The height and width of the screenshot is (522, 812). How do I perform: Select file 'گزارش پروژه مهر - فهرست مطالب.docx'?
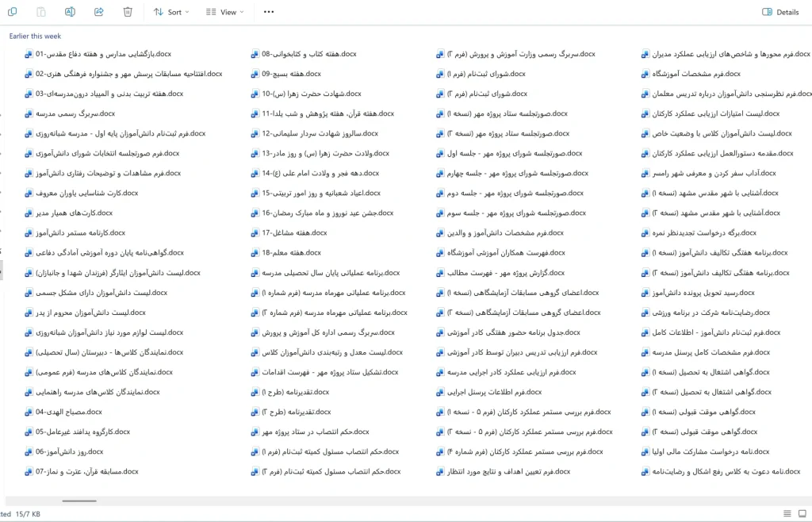500,273
